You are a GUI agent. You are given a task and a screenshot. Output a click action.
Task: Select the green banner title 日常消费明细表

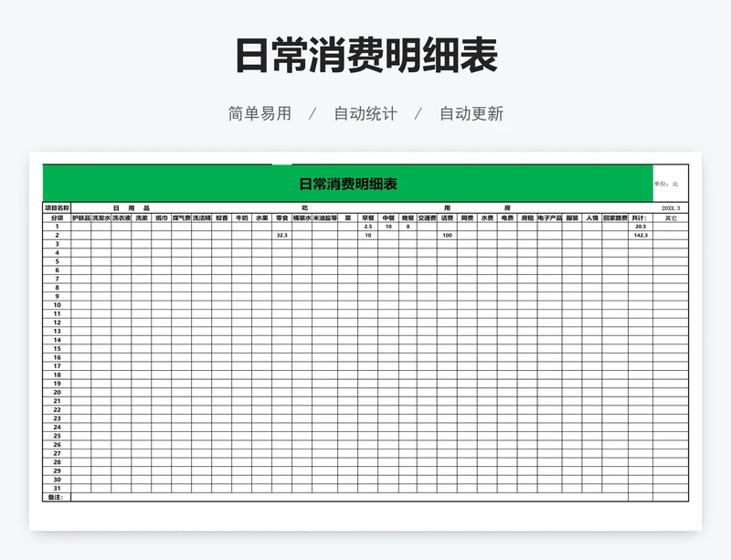pyautogui.click(x=348, y=184)
